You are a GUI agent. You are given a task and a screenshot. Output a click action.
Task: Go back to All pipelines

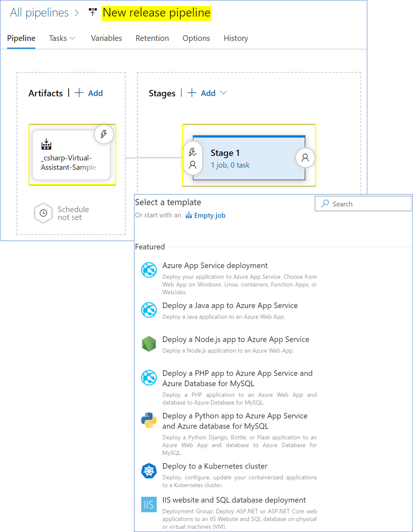click(x=39, y=12)
